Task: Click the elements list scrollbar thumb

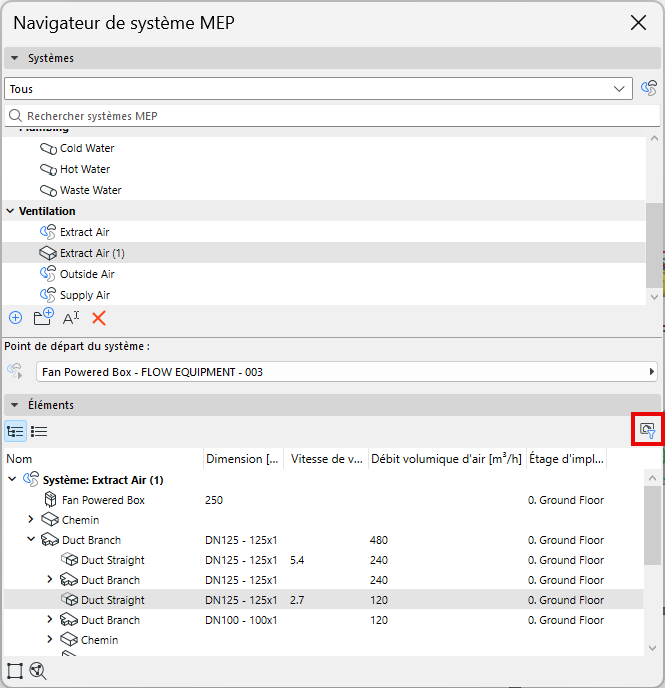Action: (653, 526)
